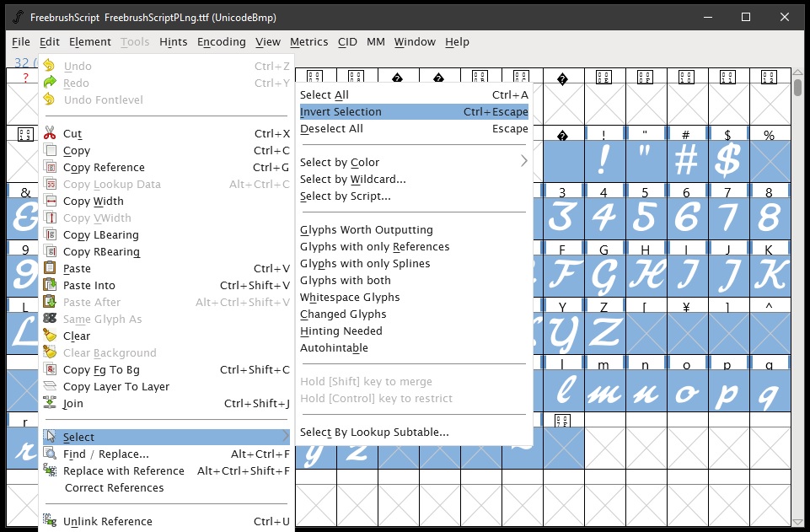Select the number 5 glyph cell
Viewport: 810px width, 532px height.
pos(646,218)
